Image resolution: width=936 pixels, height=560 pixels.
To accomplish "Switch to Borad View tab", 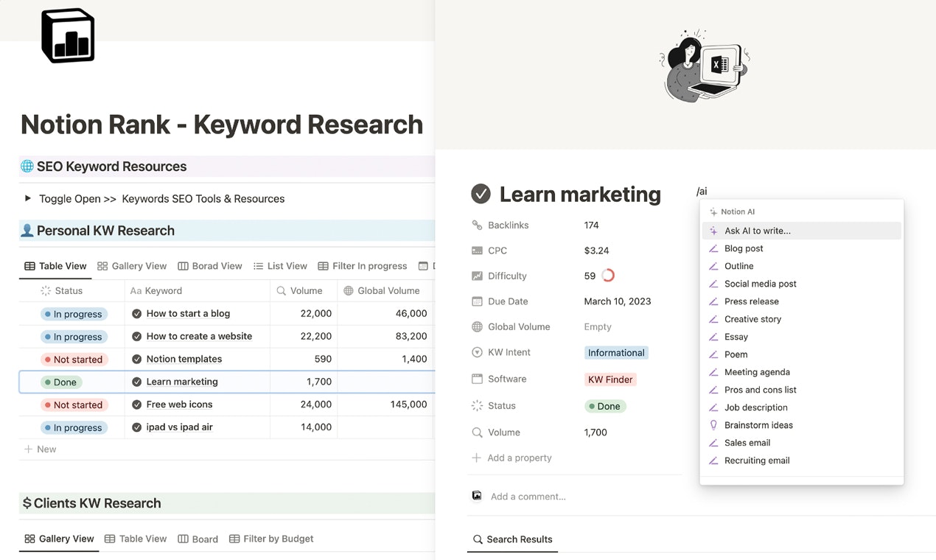I will click(210, 266).
